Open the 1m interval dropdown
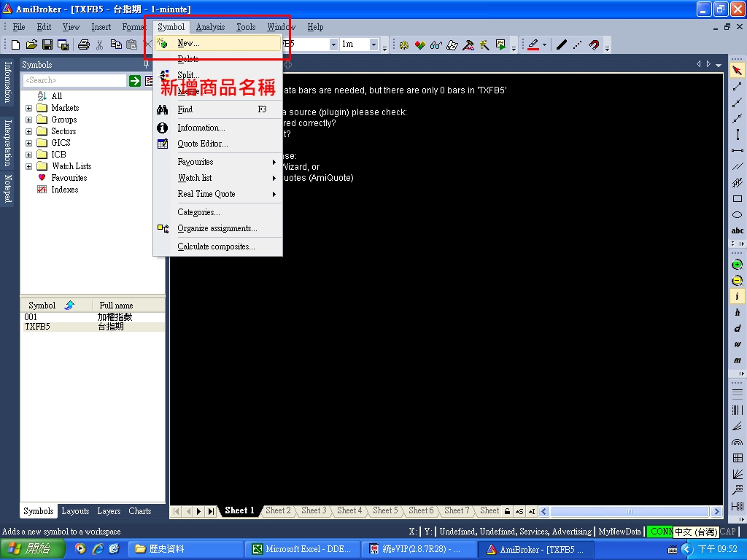Viewport: 747px width, 560px height. 374,44
